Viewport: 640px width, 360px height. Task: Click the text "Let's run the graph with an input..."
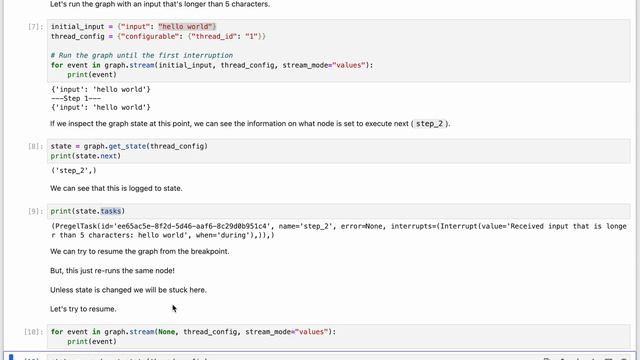[160, 4]
